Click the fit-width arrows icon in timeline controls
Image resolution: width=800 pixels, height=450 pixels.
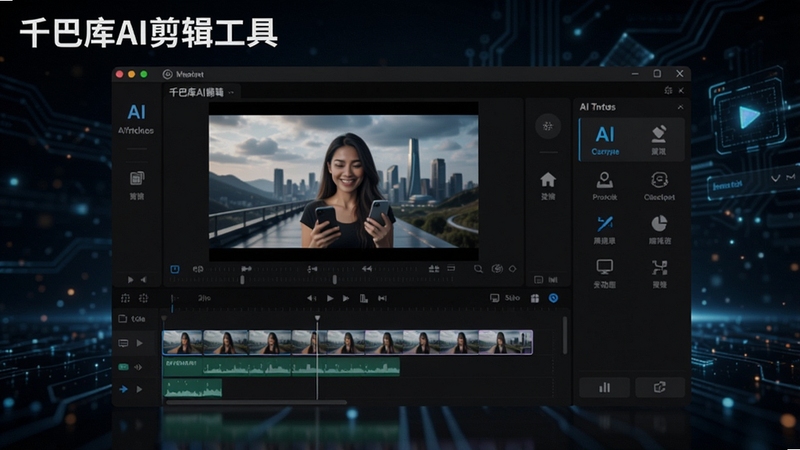coord(382,298)
